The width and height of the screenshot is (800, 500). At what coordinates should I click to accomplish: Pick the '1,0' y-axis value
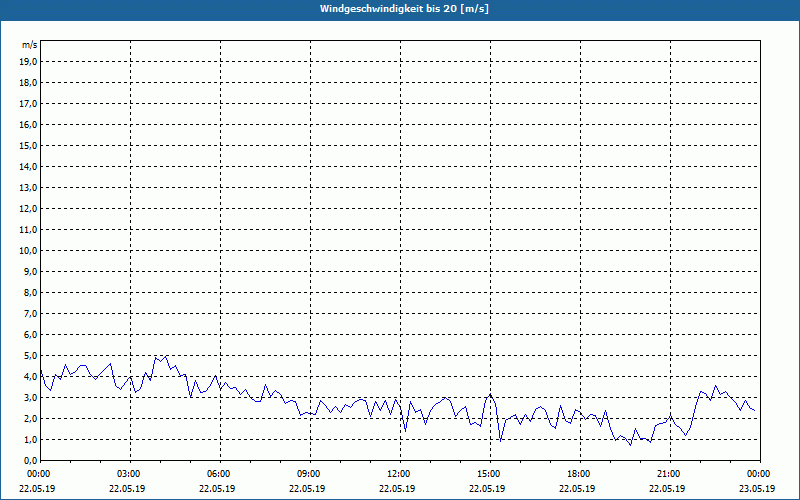pyautogui.click(x=30, y=439)
